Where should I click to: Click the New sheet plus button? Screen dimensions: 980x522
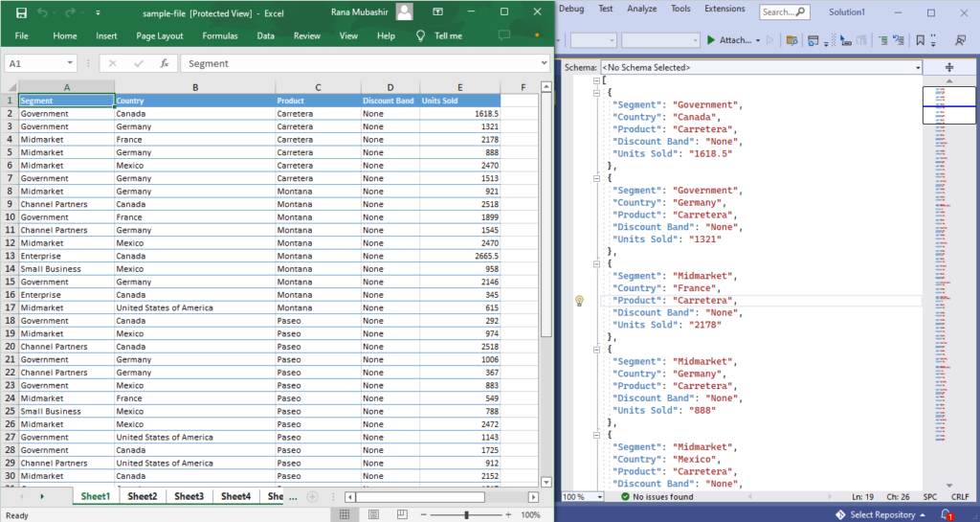coord(313,497)
